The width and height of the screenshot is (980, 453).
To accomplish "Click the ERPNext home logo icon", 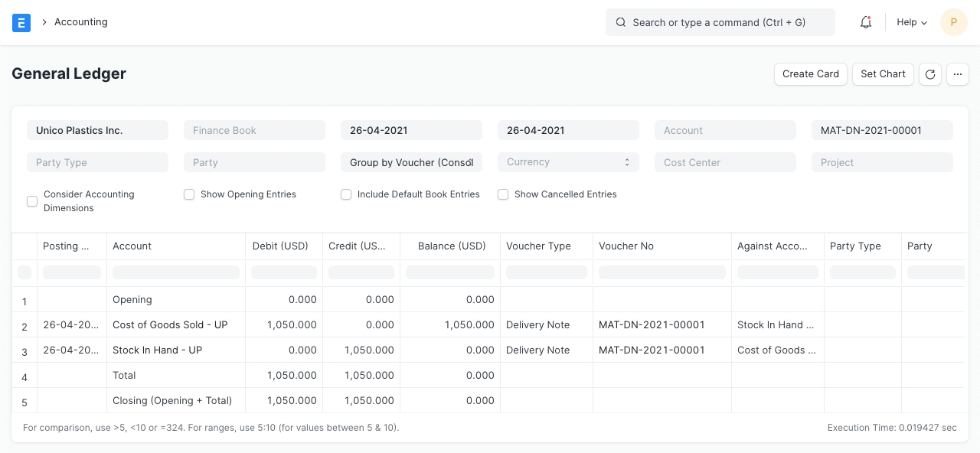I will (x=21, y=22).
